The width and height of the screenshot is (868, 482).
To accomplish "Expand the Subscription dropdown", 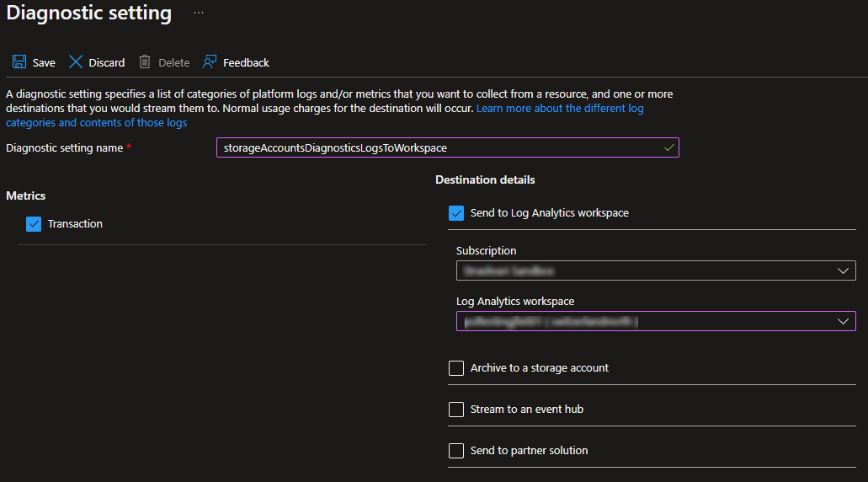I will 655,270.
